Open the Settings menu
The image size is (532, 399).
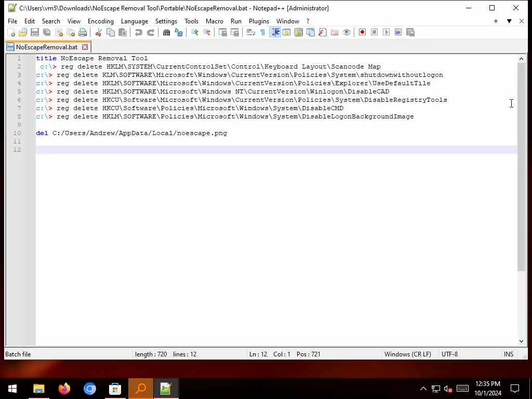[166, 21]
